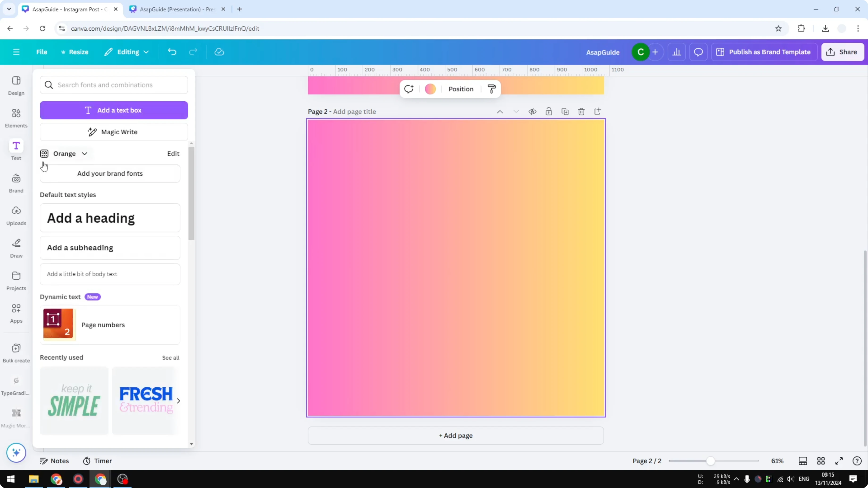Screen dimensions: 868x488
Task: Lock page 2 with the padlock icon
Action: click(549, 111)
